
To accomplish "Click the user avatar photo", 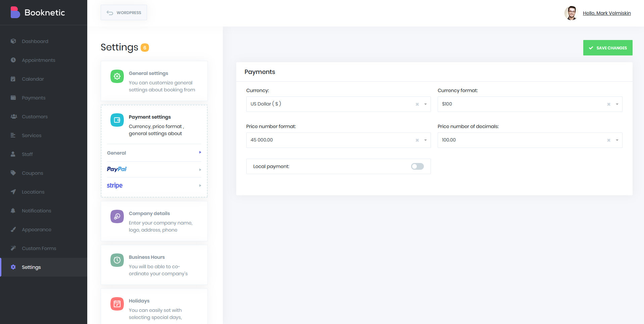I will (x=571, y=13).
